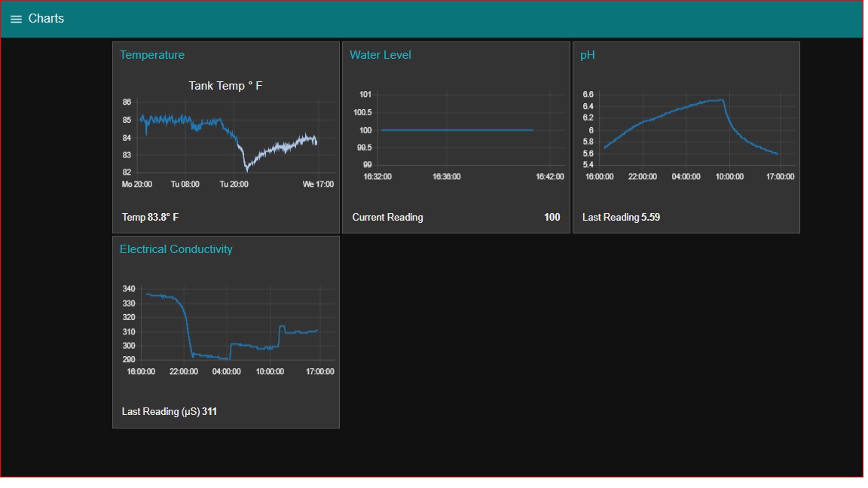The width and height of the screenshot is (868, 488).
Task: Click the 16:32:00 label on Water Level
Action: click(x=377, y=176)
